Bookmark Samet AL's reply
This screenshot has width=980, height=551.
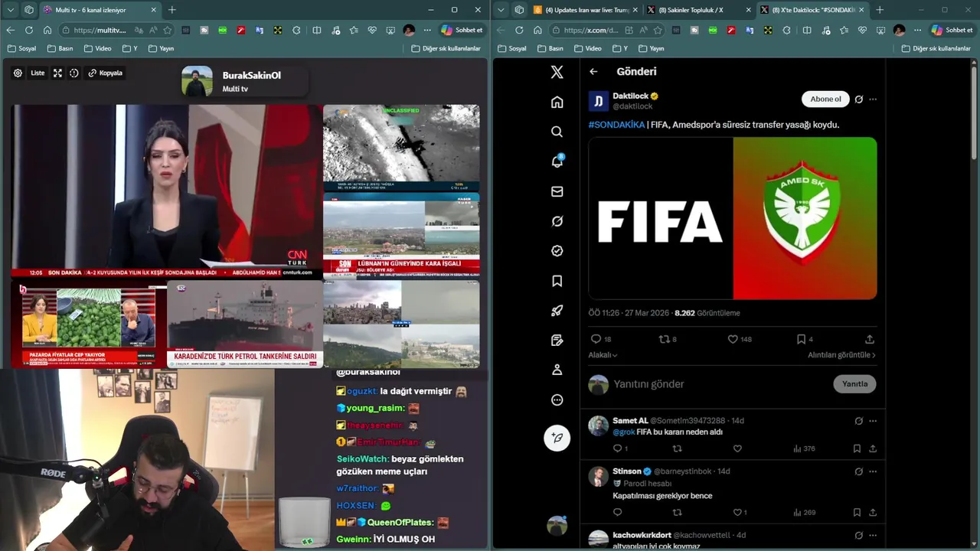point(857,448)
